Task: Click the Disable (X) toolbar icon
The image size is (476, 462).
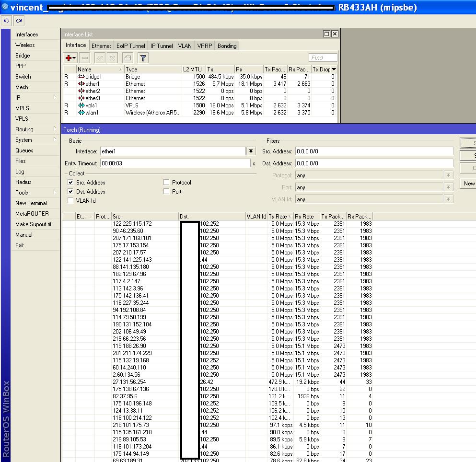Action: coord(112,58)
